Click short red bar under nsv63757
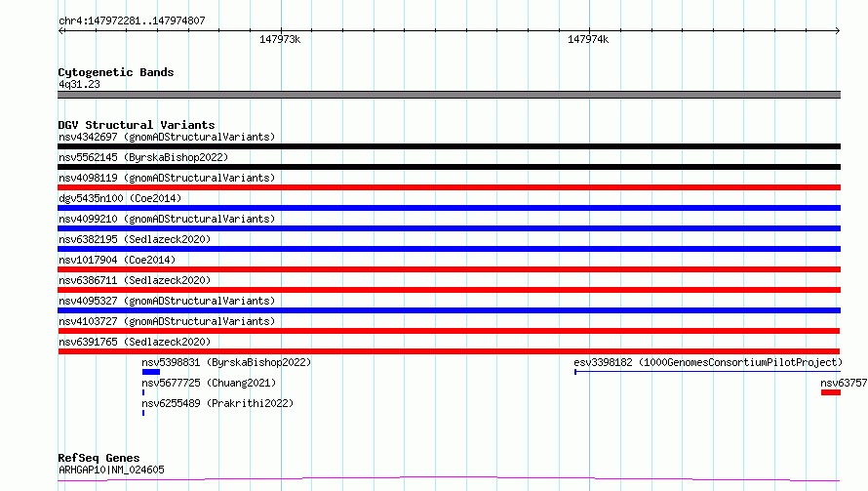Image resolution: width=868 pixels, height=491 pixels. coord(831,392)
